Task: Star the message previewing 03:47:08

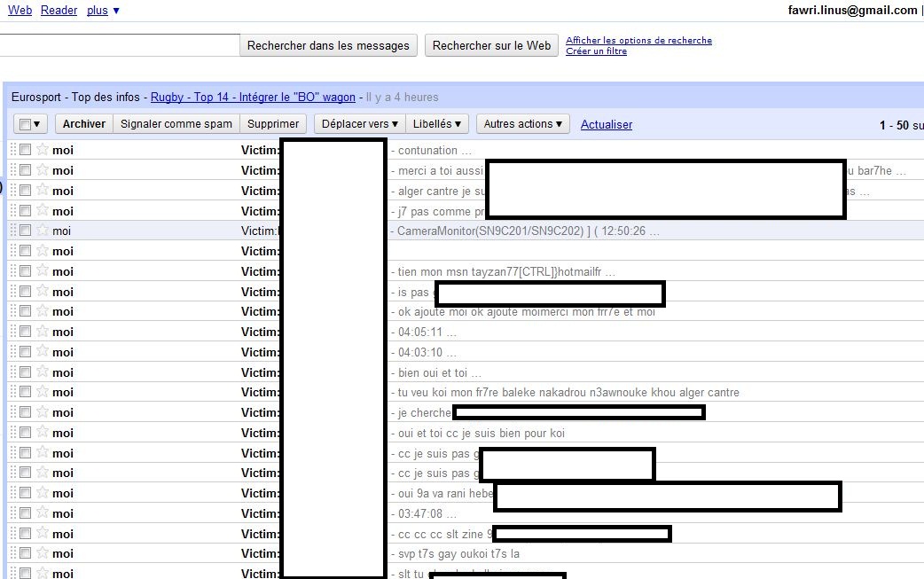Action: click(42, 513)
